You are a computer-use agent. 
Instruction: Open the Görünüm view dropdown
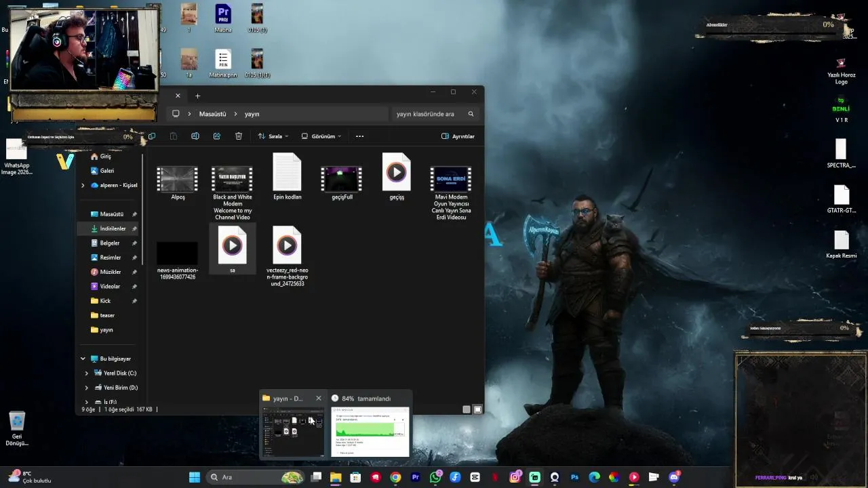pos(321,136)
